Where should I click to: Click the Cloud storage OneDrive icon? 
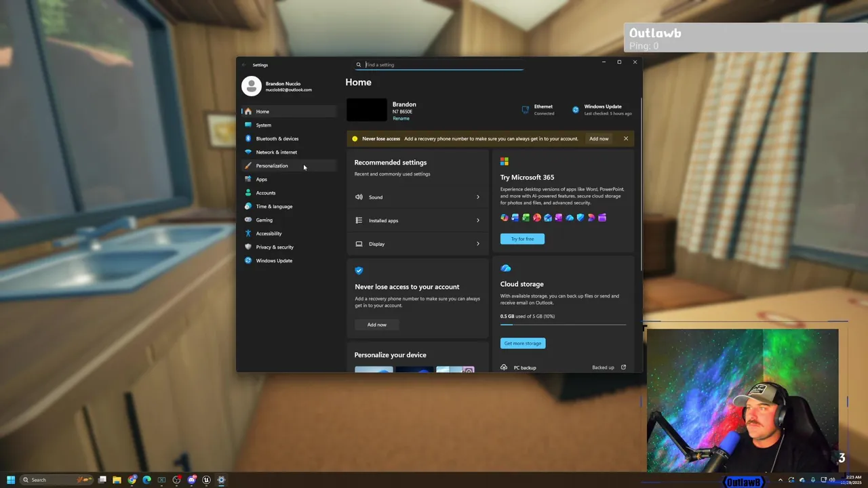505,268
